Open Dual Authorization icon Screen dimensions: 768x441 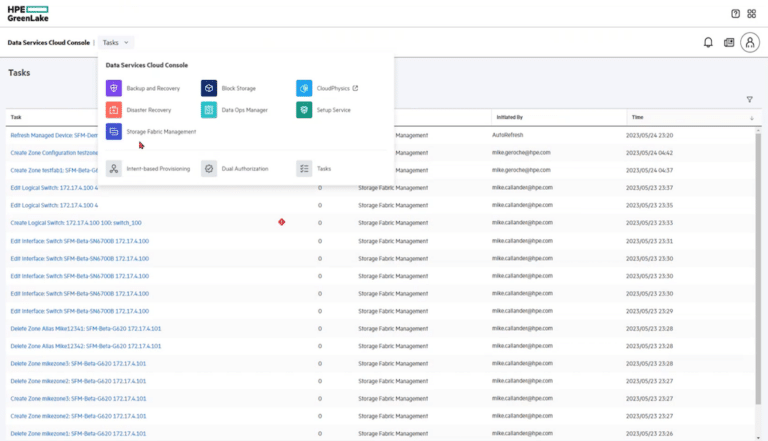[x=209, y=169]
